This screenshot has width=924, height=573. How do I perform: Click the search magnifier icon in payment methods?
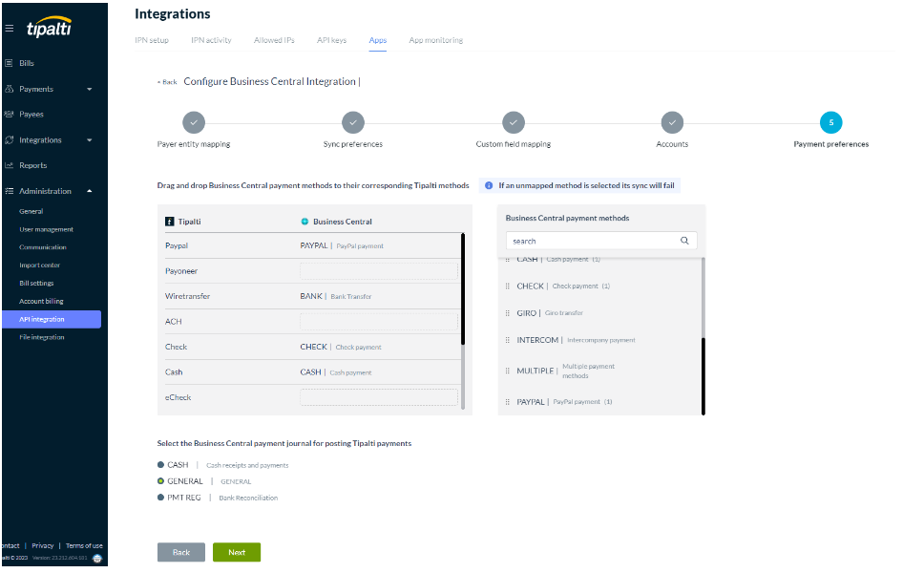click(x=684, y=242)
